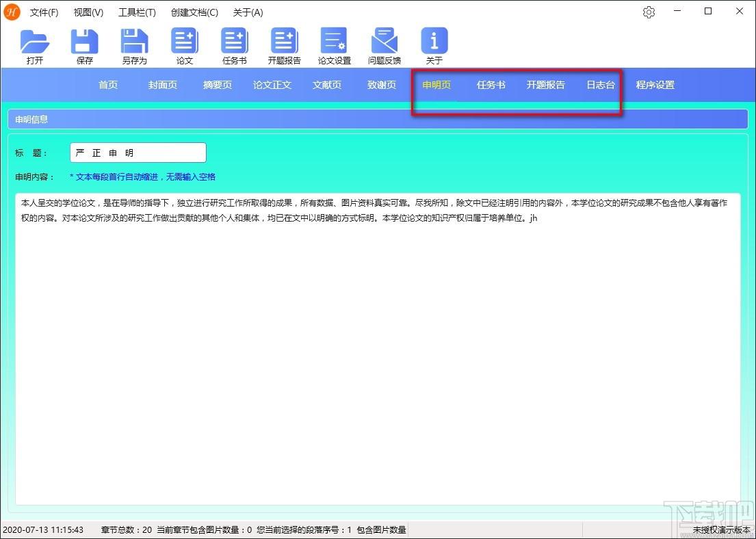Open the 关于(A) menu
Screen dimensions: 756x539
click(x=248, y=12)
